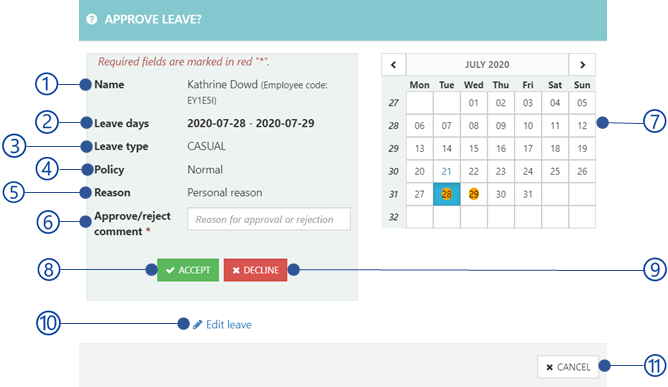Click the Sun column header
The height and width of the screenshot is (387, 668).
point(582,85)
